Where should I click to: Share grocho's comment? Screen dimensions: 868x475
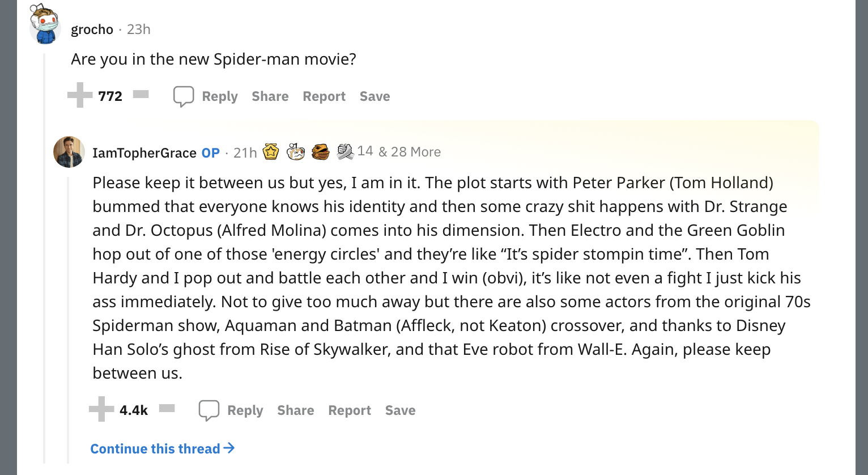270,96
